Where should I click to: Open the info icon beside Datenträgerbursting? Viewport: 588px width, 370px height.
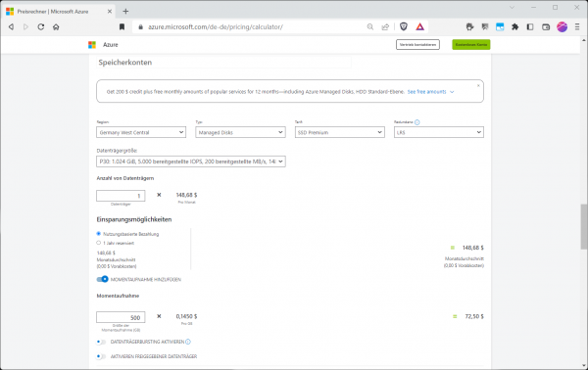[x=188, y=342]
